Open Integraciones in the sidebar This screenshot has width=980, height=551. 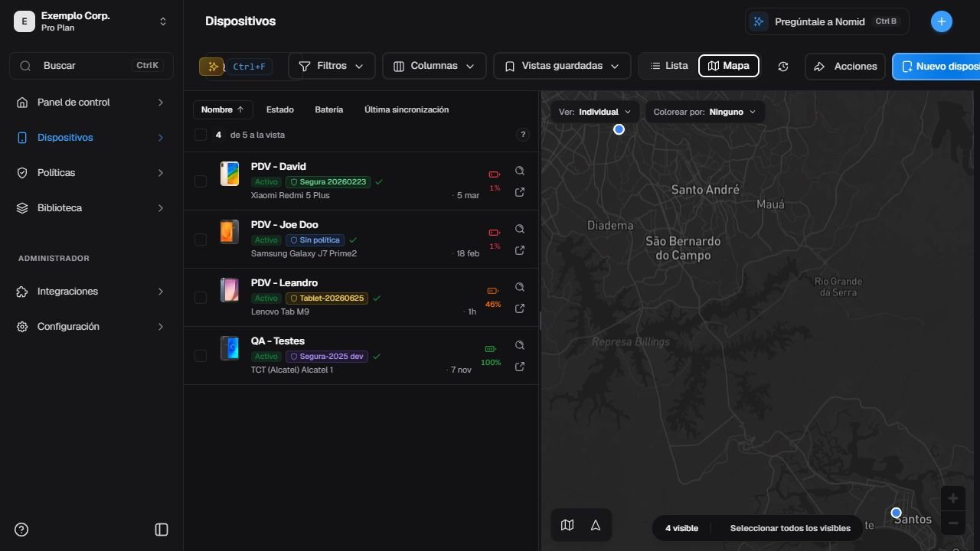click(x=91, y=292)
